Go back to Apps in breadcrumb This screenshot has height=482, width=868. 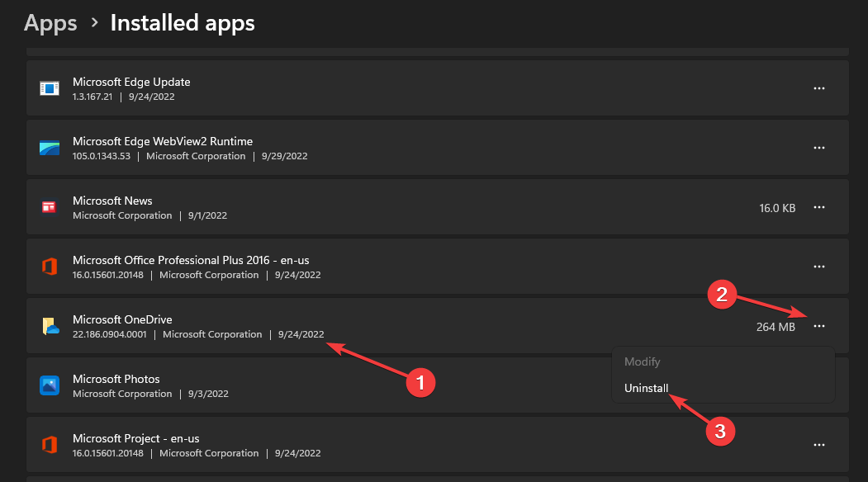[50, 23]
